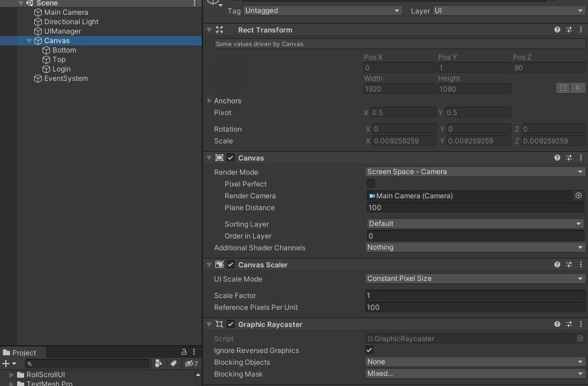588x386 pixels.
Task: Open UI Scale Mode dropdown
Action: (475, 279)
